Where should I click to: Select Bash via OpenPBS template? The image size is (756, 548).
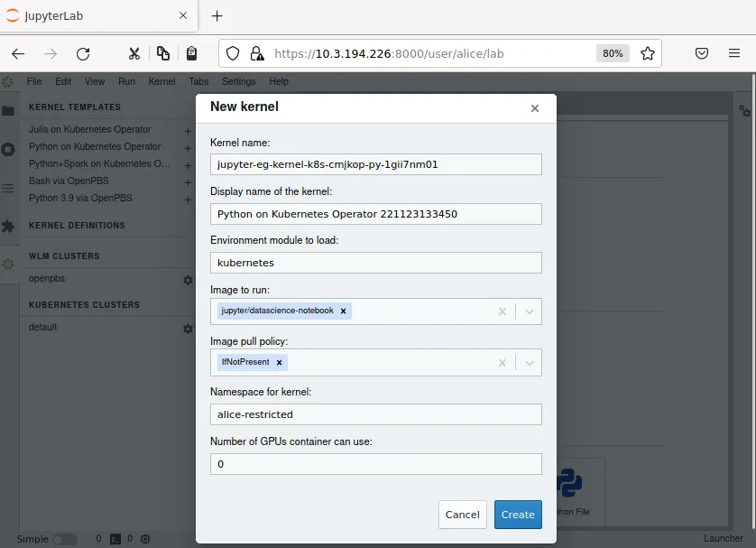pos(69,181)
